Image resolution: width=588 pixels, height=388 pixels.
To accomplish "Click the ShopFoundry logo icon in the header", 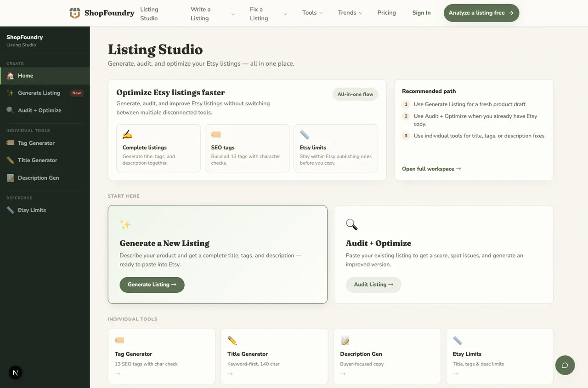I will click(x=75, y=13).
